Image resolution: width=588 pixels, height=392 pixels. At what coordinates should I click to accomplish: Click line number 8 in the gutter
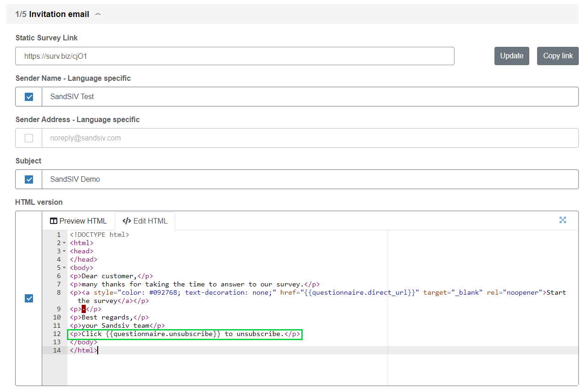click(x=59, y=292)
